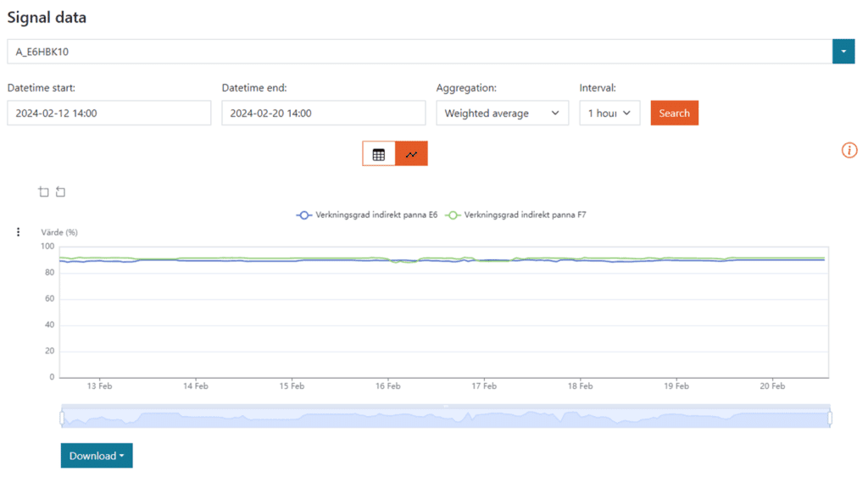
Task: Click the zoom reset icon
Action: pyautogui.click(x=60, y=192)
